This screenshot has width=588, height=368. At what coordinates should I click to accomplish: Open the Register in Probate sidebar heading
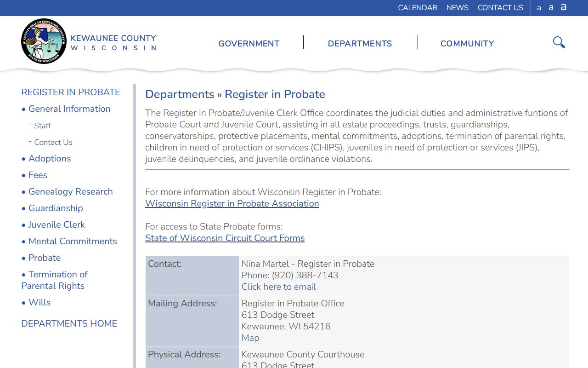(71, 92)
